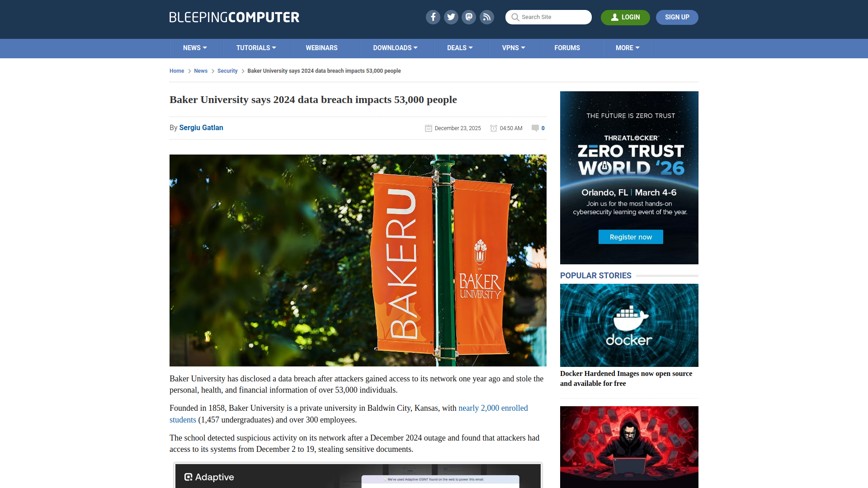Expand the NEWS dropdown menu

click(195, 48)
